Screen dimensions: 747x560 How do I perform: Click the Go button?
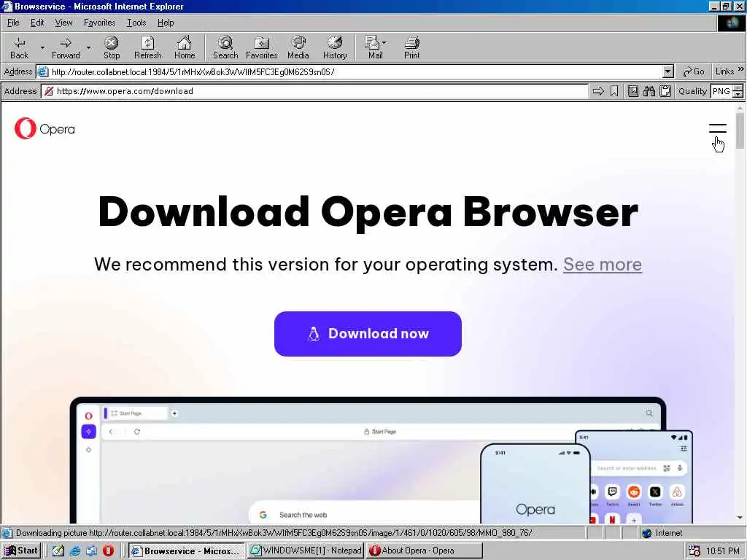pyautogui.click(x=694, y=71)
